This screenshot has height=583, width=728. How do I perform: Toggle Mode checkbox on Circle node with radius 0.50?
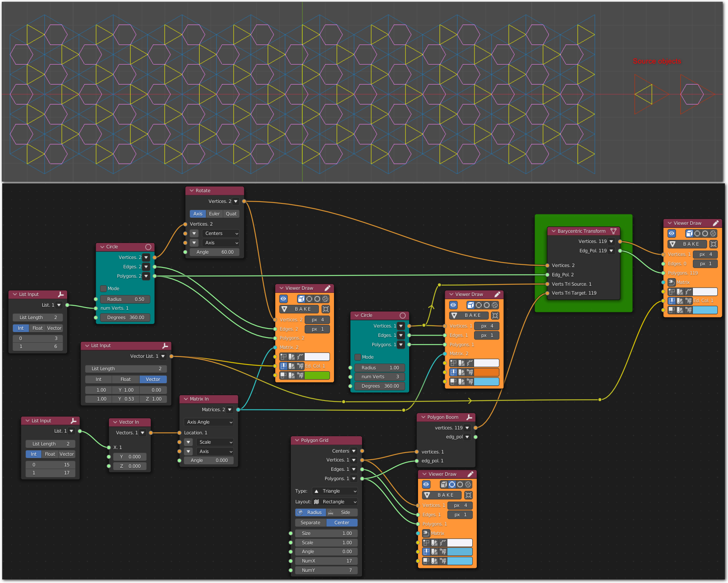(x=103, y=288)
